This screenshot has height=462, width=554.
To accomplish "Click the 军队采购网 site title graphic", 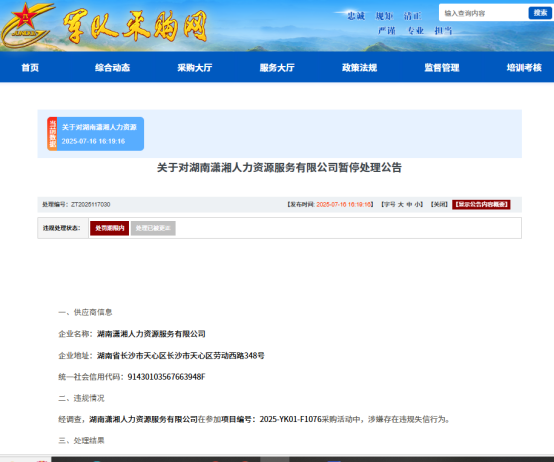I will click(x=135, y=26).
